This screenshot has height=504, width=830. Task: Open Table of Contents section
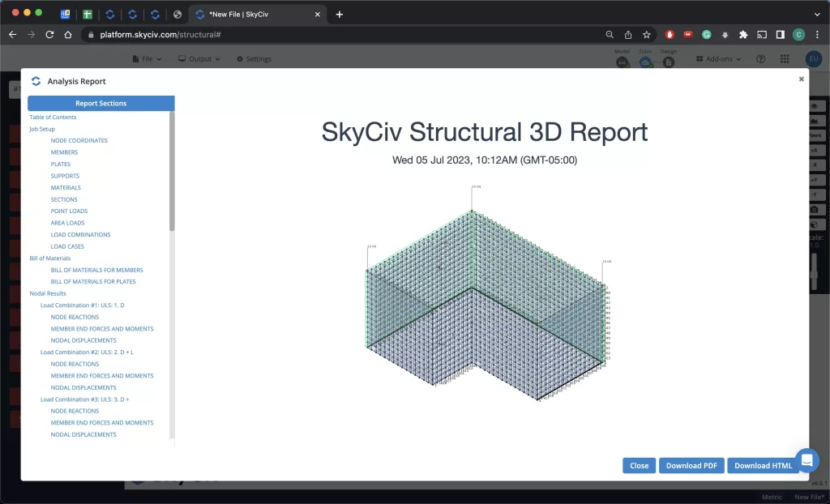[53, 117]
